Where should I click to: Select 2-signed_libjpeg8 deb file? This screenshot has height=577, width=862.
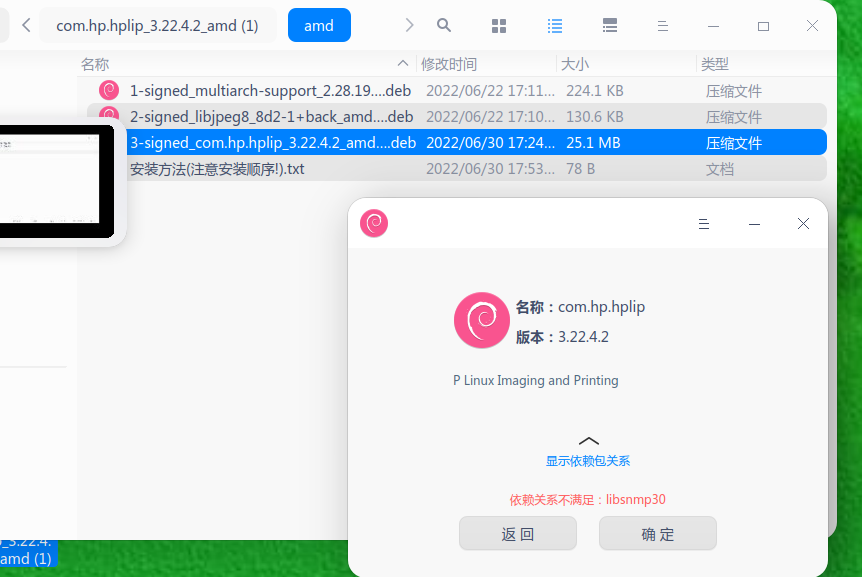(456, 116)
